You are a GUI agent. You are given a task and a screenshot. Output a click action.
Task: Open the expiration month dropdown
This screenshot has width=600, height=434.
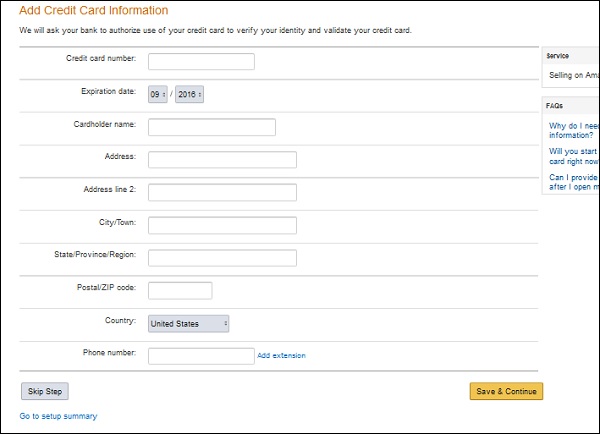coord(158,94)
